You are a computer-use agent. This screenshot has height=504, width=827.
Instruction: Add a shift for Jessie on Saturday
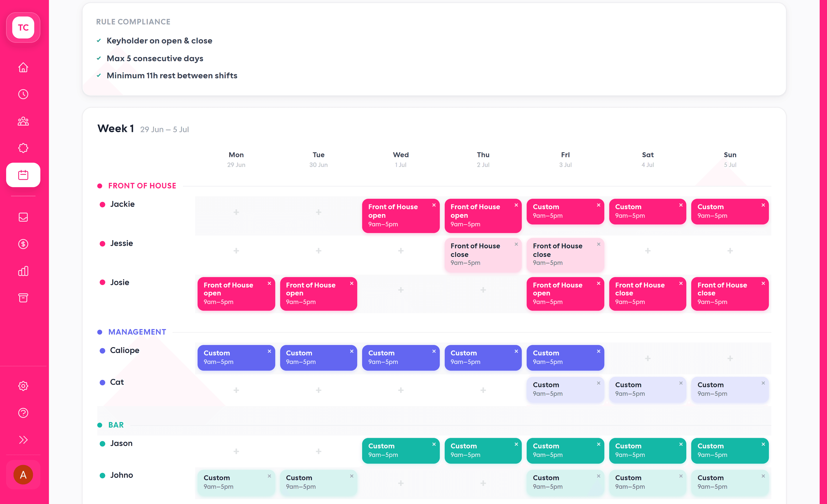point(648,251)
